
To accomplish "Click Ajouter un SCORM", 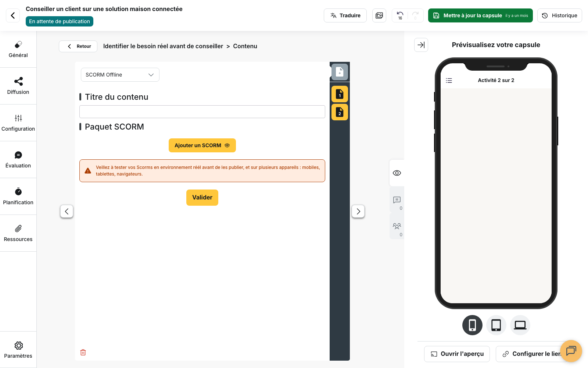I will pyautogui.click(x=202, y=145).
